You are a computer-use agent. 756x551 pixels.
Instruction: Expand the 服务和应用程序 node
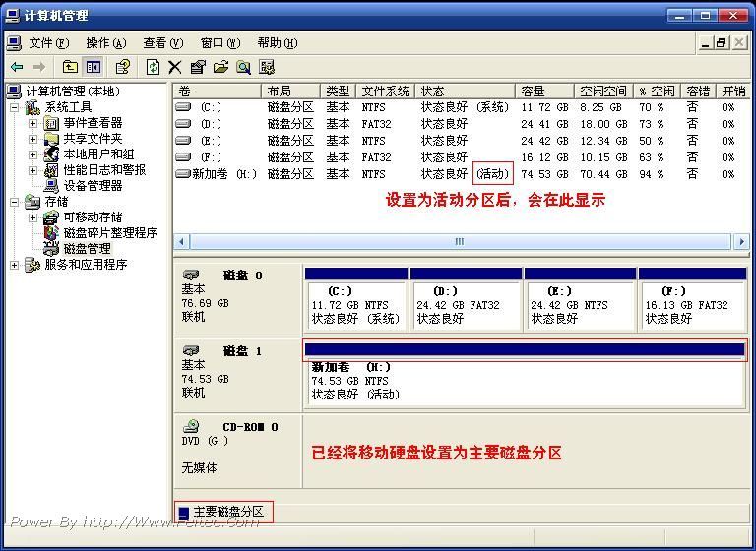pos(15,265)
